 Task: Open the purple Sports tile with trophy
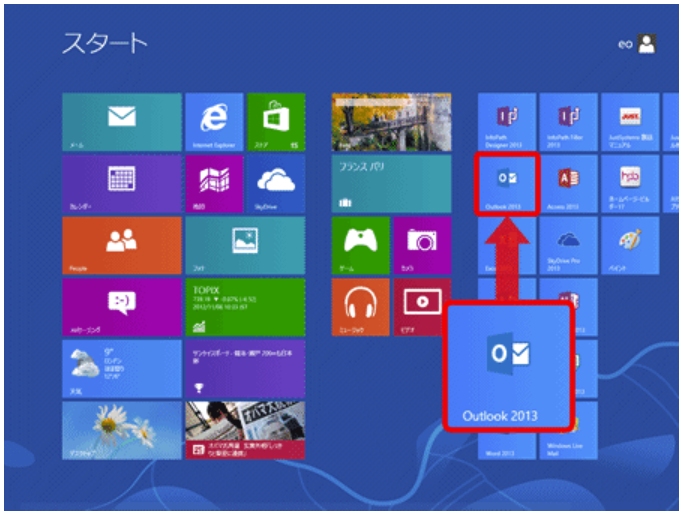tap(245, 369)
